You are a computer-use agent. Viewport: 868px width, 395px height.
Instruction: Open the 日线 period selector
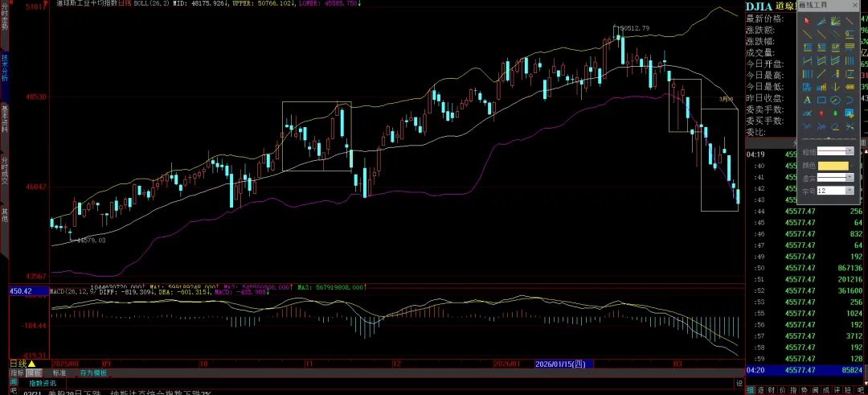pyautogui.click(x=18, y=364)
